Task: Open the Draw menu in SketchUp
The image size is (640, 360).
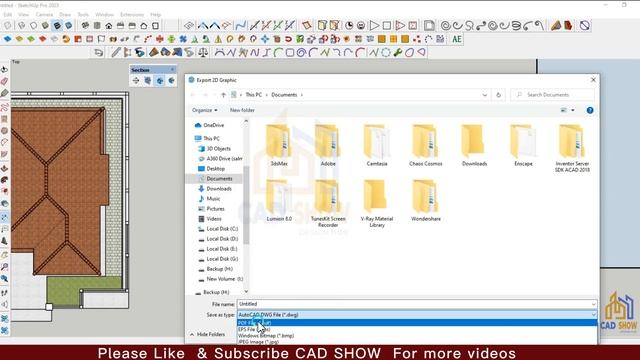Action: click(65, 15)
